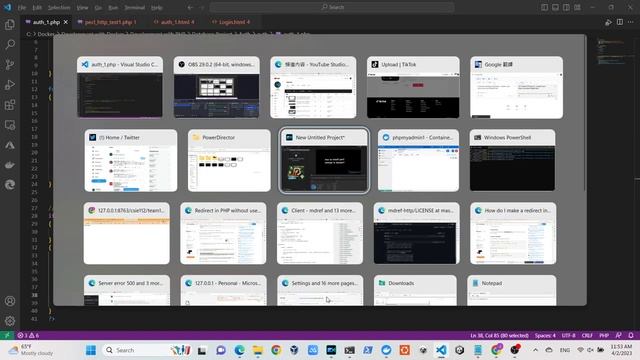
Task: Open Remote Explorer in activity bar
Action: click(x=10, y=125)
